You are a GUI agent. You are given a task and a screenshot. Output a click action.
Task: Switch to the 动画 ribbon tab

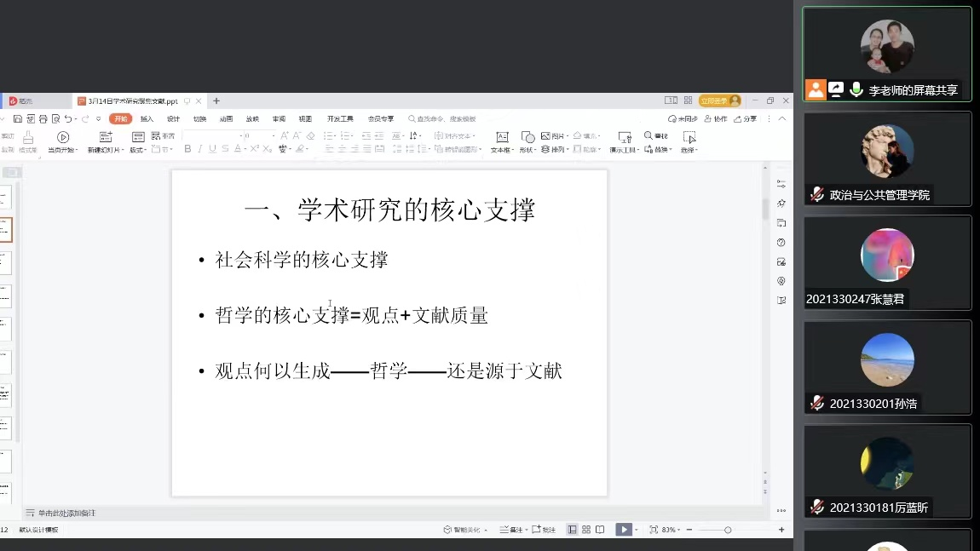(x=226, y=119)
